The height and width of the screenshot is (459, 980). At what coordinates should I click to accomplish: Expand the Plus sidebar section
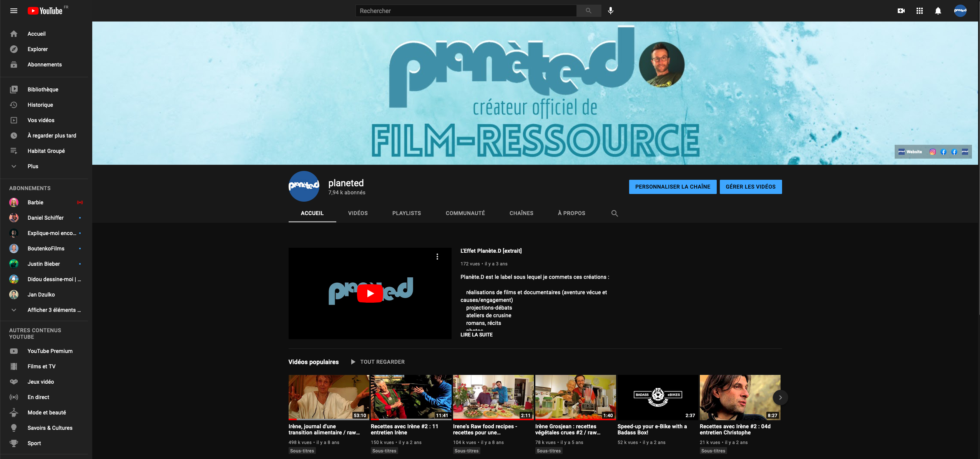point(46,166)
